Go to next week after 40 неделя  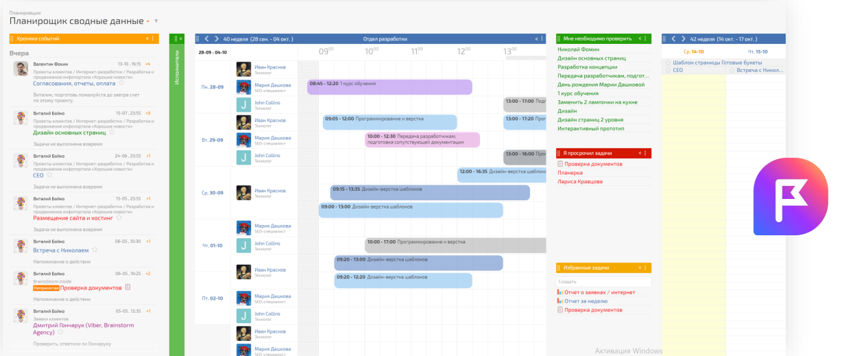click(216, 39)
